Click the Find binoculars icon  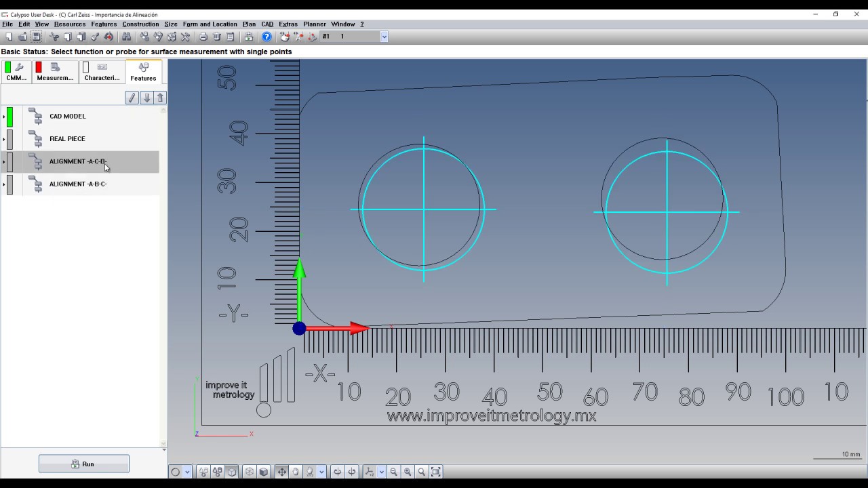coord(126,37)
